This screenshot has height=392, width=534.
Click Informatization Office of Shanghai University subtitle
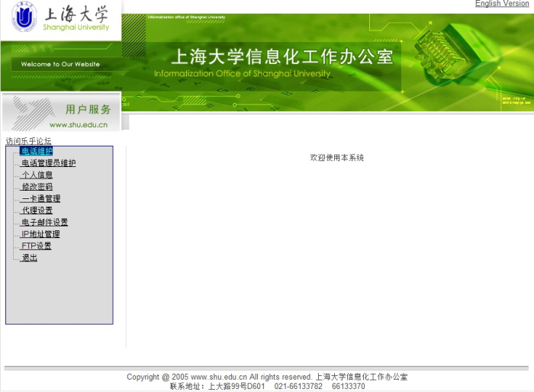pos(242,73)
